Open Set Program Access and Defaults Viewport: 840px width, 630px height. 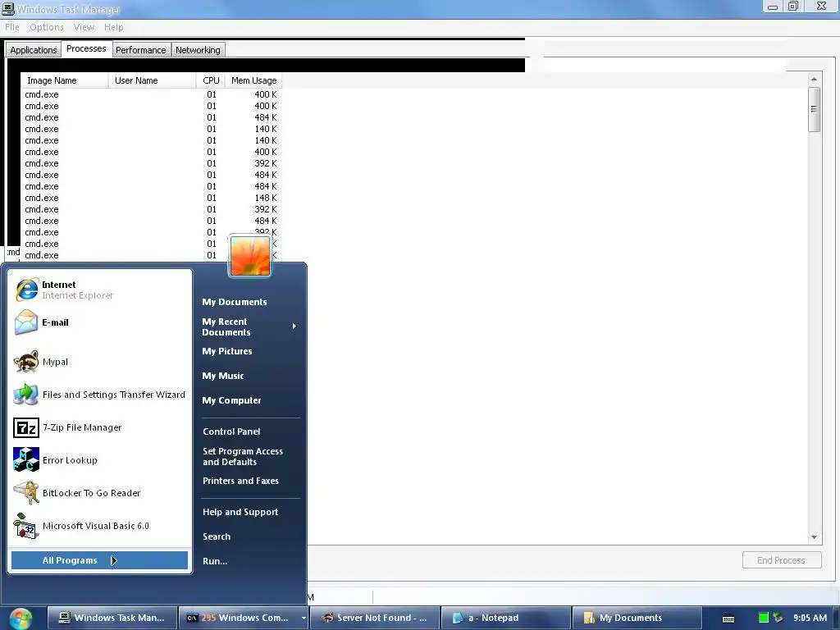(243, 456)
